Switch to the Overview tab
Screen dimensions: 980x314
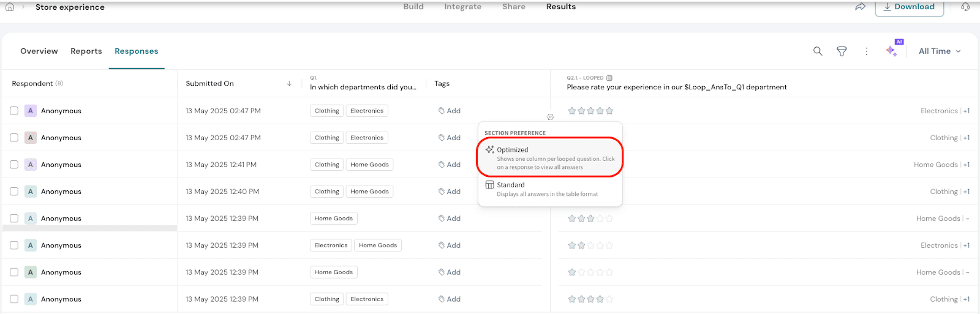39,51
